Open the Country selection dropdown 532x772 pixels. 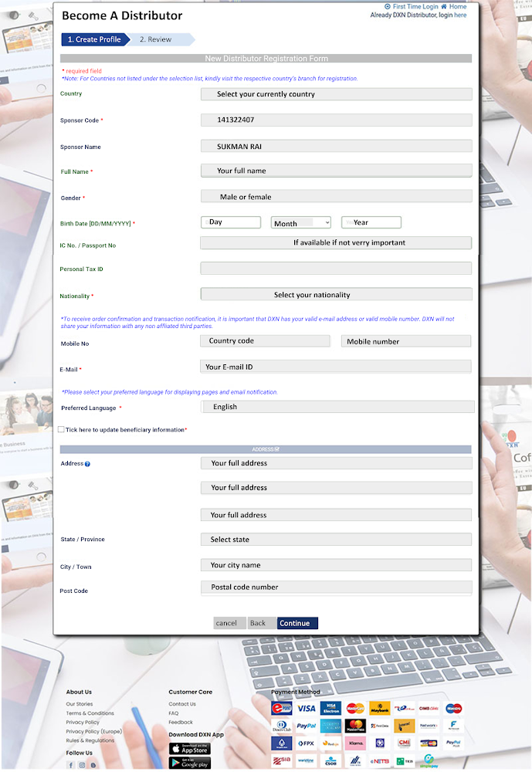(x=337, y=94)
